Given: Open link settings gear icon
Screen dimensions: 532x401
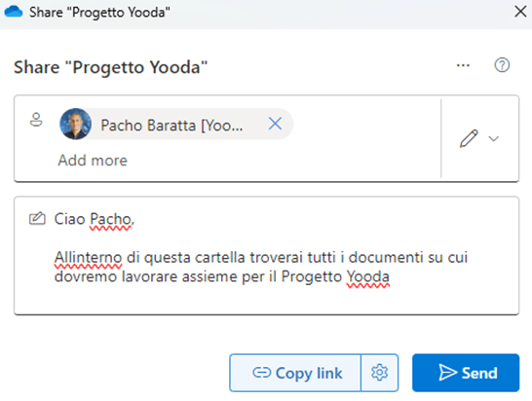Looking at the screenshot, I should (x=380, y=373).
